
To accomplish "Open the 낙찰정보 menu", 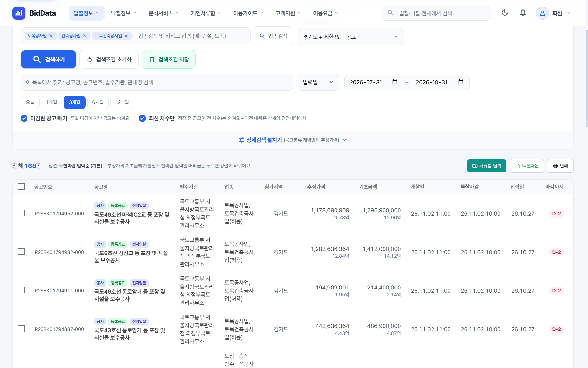I will [x=124, y=13].
